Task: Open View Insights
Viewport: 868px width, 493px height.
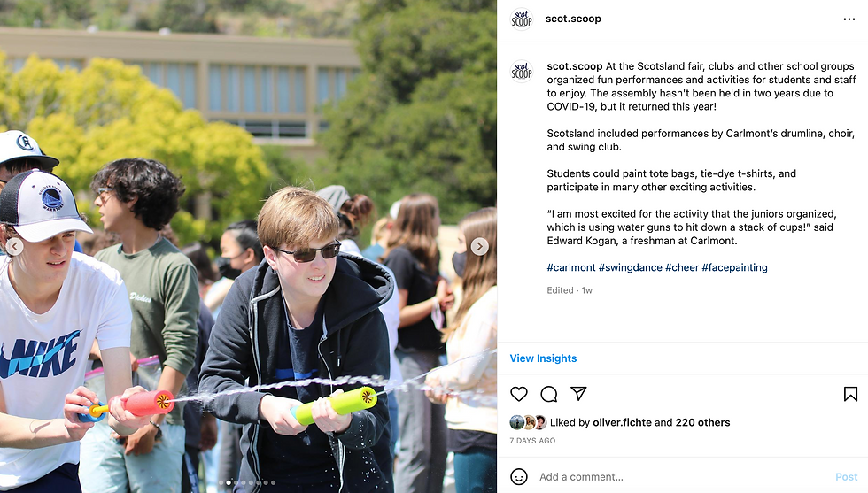Action: 543,358
